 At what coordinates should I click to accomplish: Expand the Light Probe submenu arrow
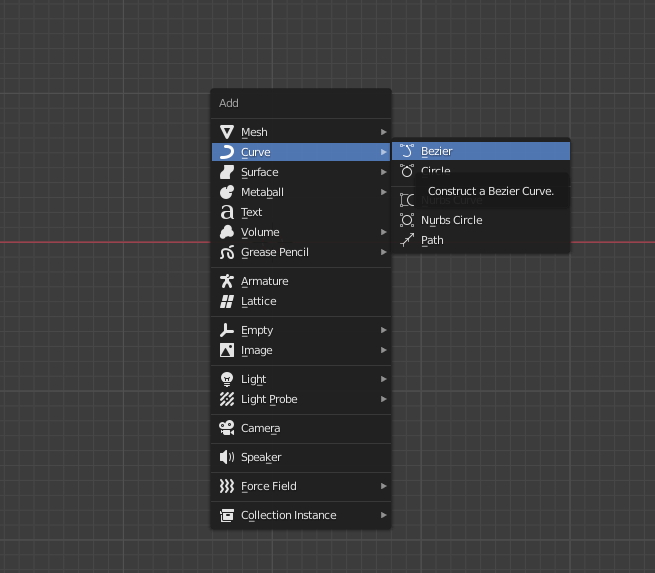[x=383, y=399]
